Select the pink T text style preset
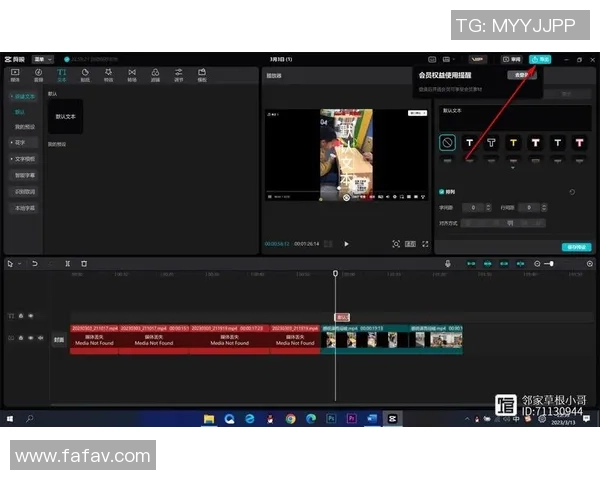 [579, 143]
